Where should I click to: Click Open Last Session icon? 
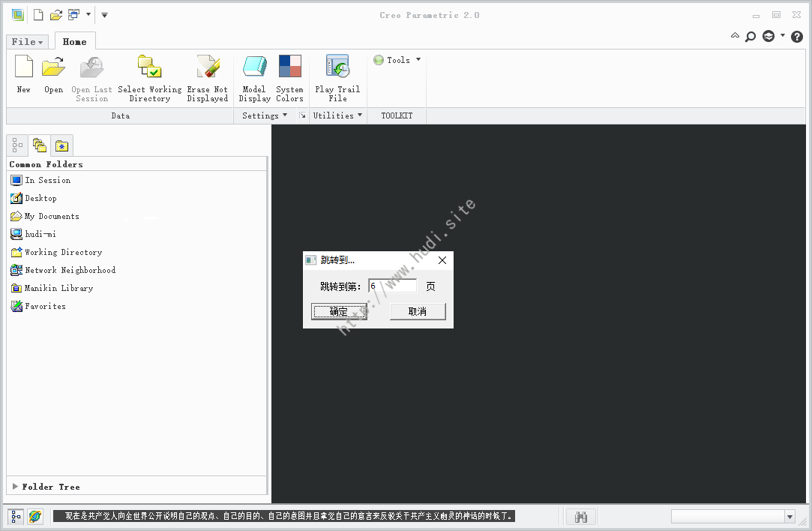(91, 67)
